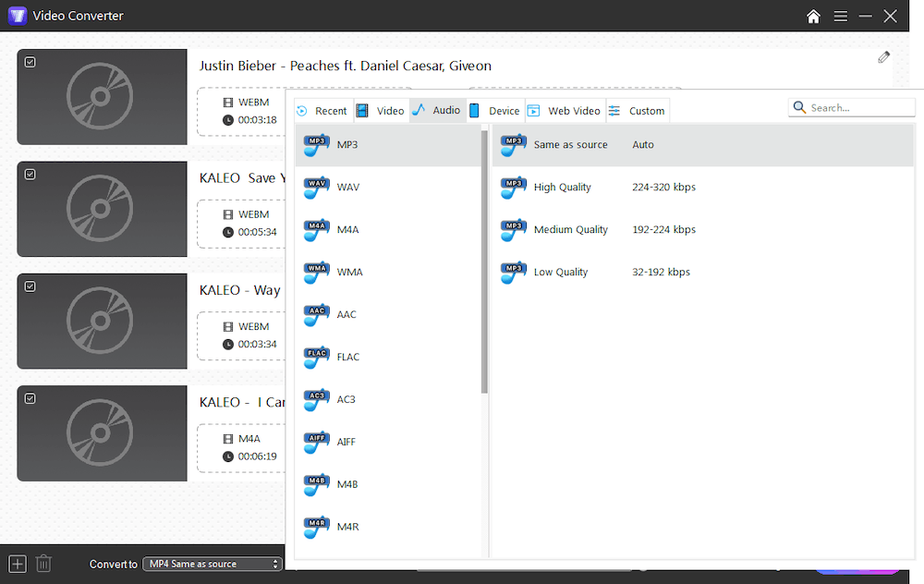Switch to the Video tab

(x=382, y=111)
